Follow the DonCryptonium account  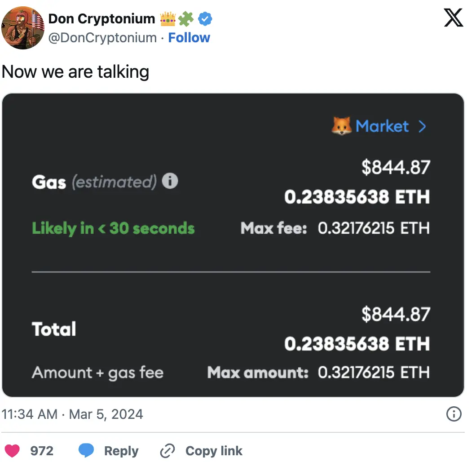[189, 38]
